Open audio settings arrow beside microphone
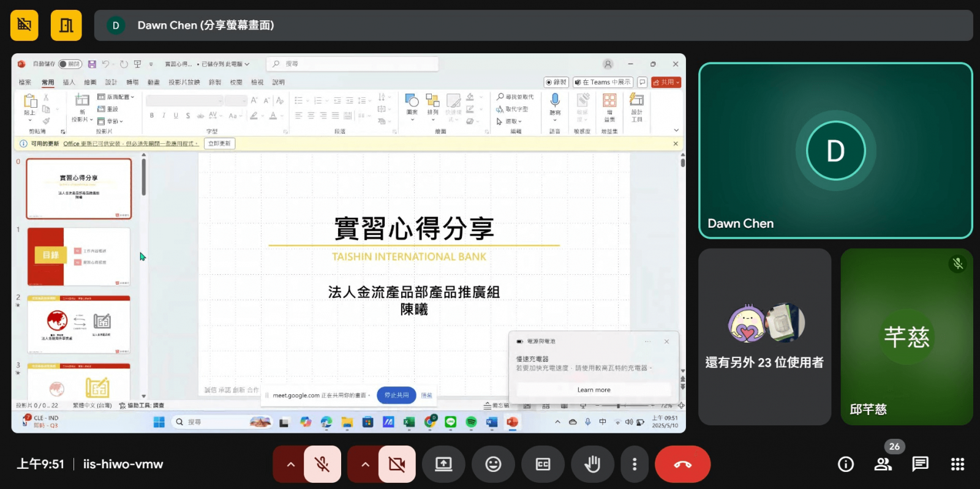980x489 pixels. click(x=290, y=465)
